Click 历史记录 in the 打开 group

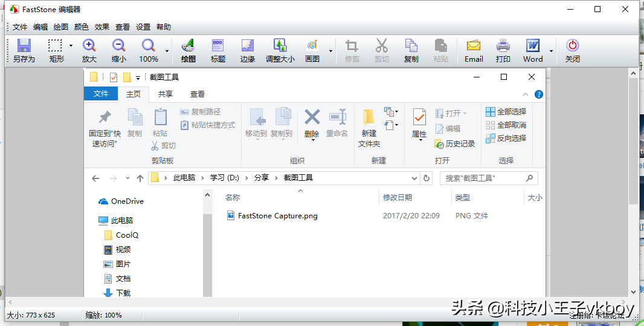pyautogui.click(x=455, y=144)
